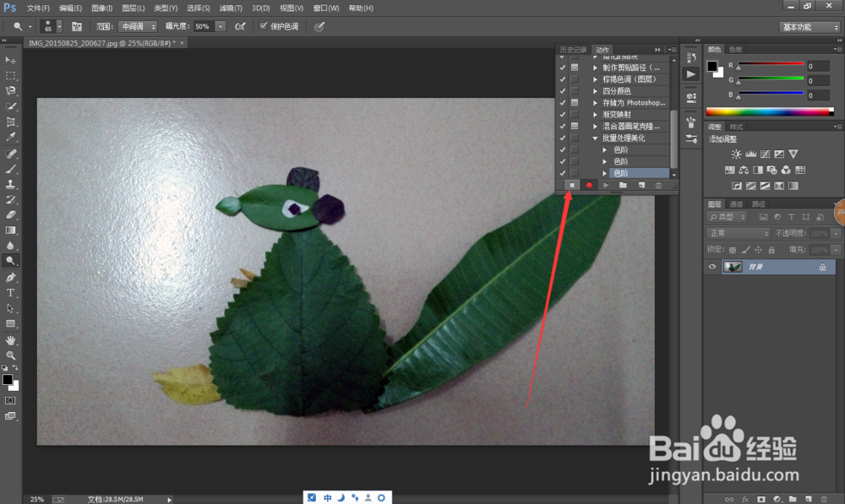Expand the highlighted 色阶 step
Image resolution: width=845 pixels, height=504 pixels.
[x=605, y=173]
